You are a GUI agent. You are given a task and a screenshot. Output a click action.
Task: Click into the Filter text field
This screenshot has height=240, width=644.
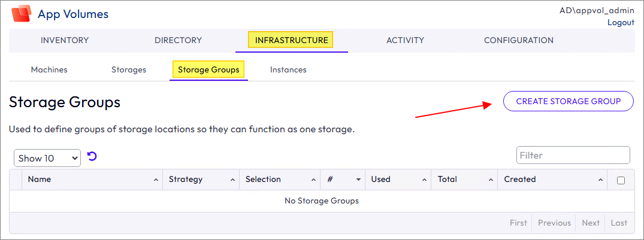tap(573, 155)
